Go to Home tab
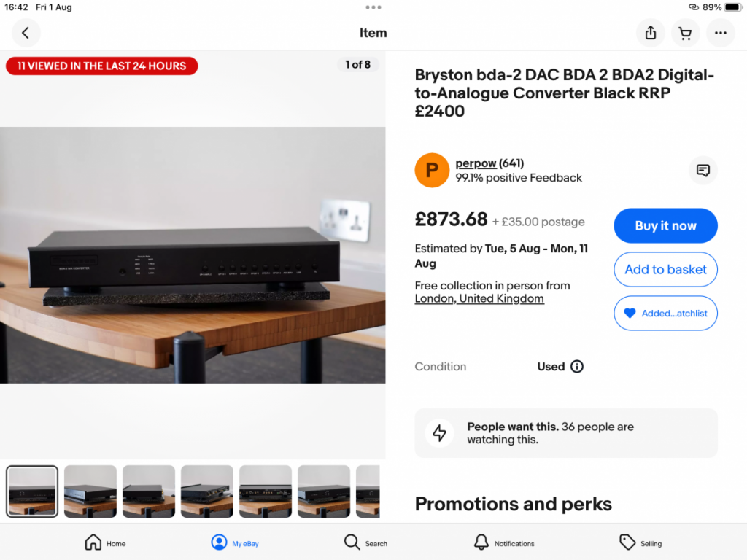The width and height of the screenshot is (747, 560). 105,542
